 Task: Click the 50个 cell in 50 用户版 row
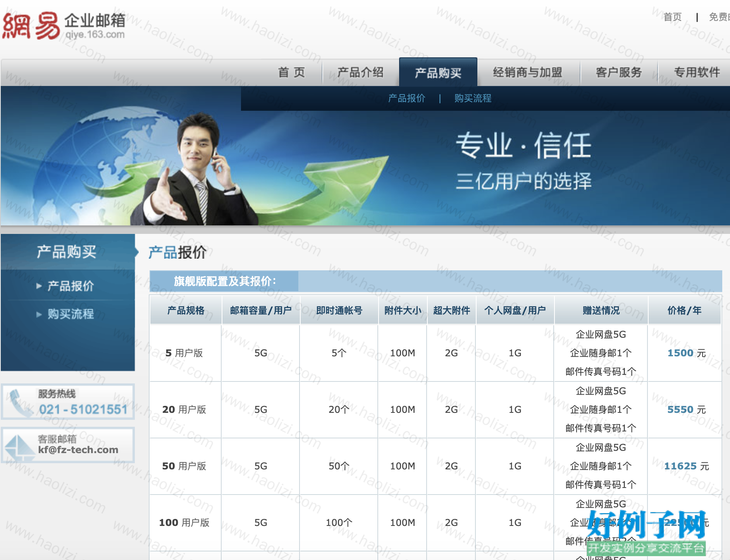point(339,466)
